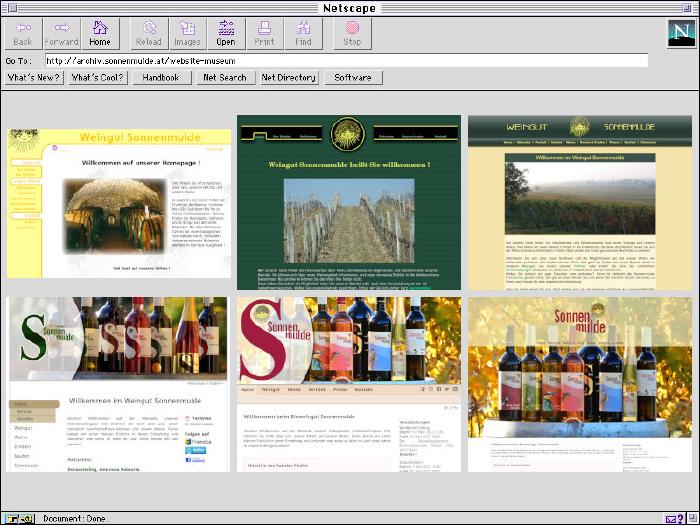The height and width of the screenshot is (525, 700).
Task: Print the page with the Print button
Action: 264,34
